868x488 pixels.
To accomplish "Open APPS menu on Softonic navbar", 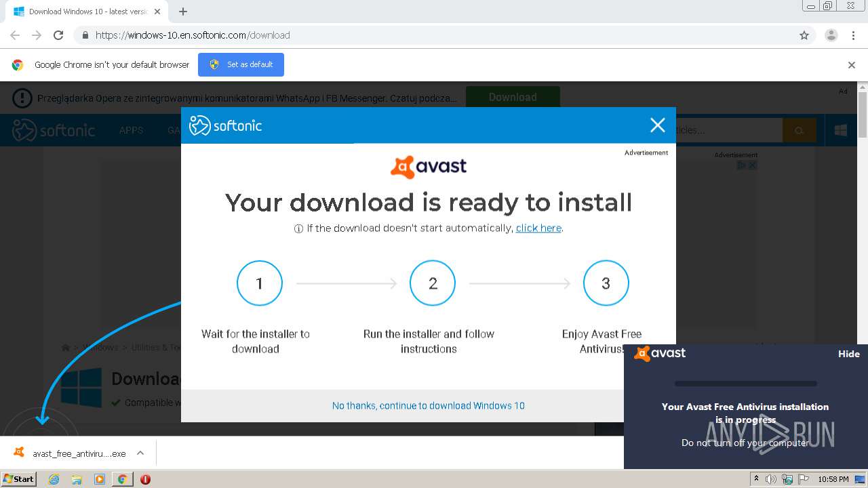I will tap(131, 130).
